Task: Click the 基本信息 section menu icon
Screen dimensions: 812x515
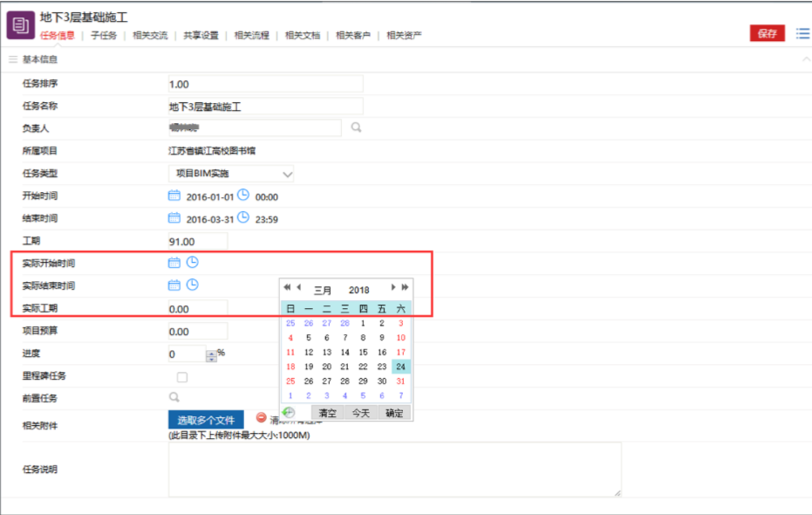Action: pyautogui.click(x=13, y=59)
